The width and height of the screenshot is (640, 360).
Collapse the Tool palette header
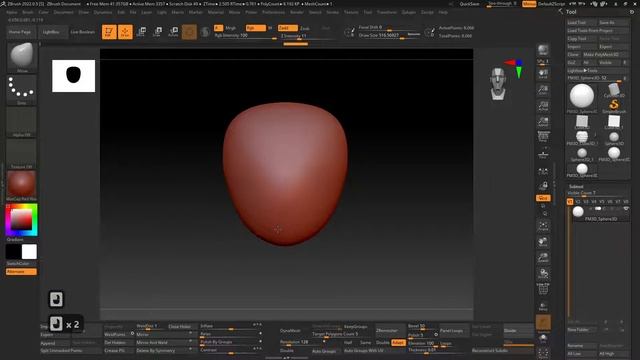[x=571, y=12]
